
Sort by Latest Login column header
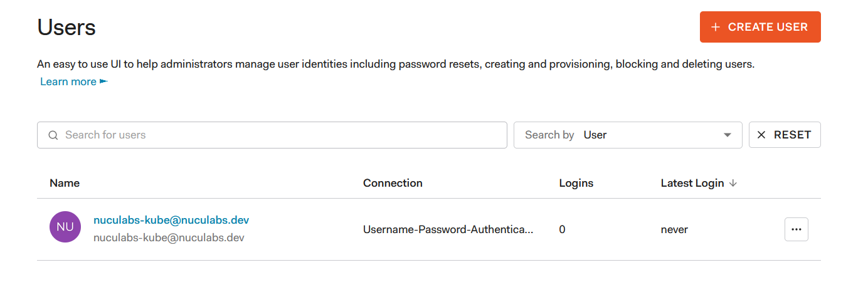click(x=692, y=183)
